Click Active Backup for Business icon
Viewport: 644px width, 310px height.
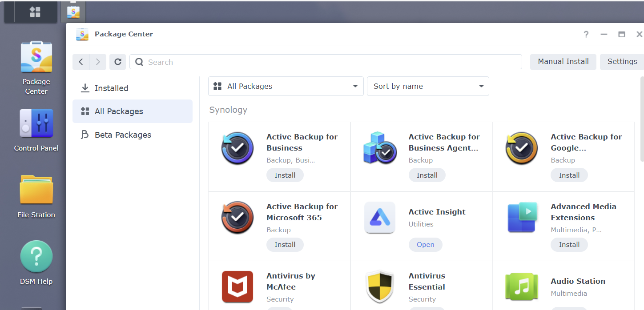[237, 148]
